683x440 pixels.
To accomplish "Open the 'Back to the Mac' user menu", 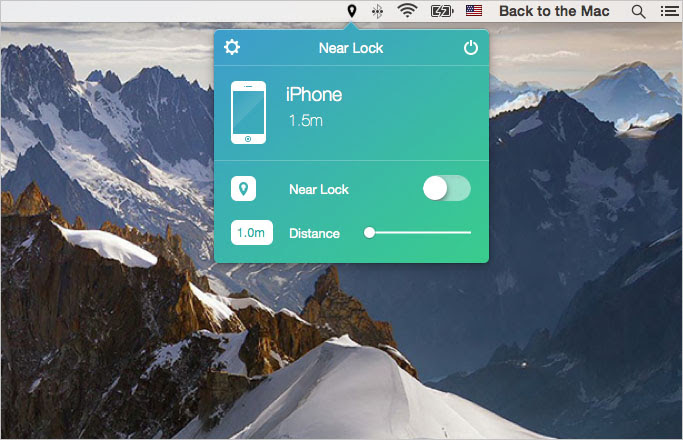I will 554,11.
